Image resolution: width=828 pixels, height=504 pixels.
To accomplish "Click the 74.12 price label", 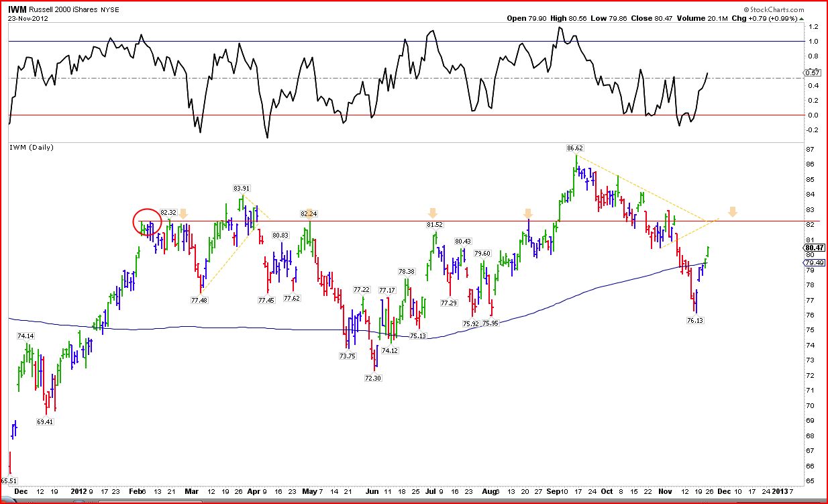I will 391,350.
